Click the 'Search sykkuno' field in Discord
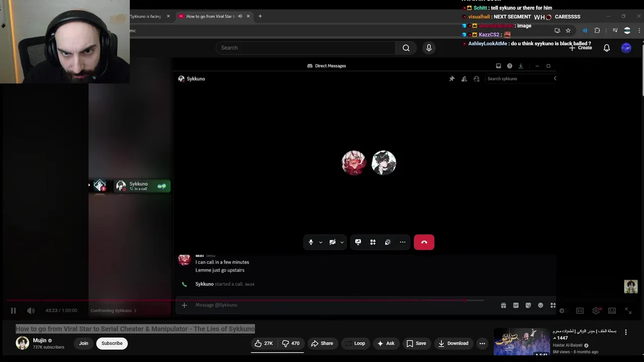Image resolution: width=644 pixels, height=362 pixels. 520,78
